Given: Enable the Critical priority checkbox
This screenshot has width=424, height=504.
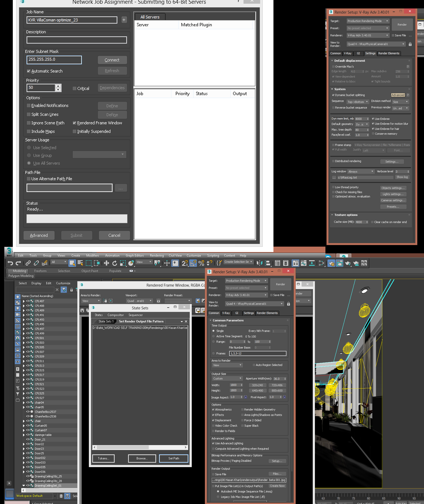Looking at the screenshot, I should (75, 88).
